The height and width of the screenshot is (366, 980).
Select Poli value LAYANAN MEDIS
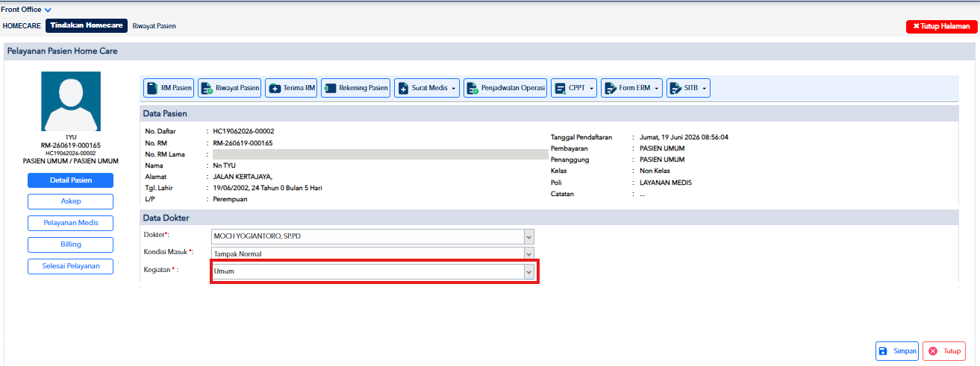click(665, 183)
